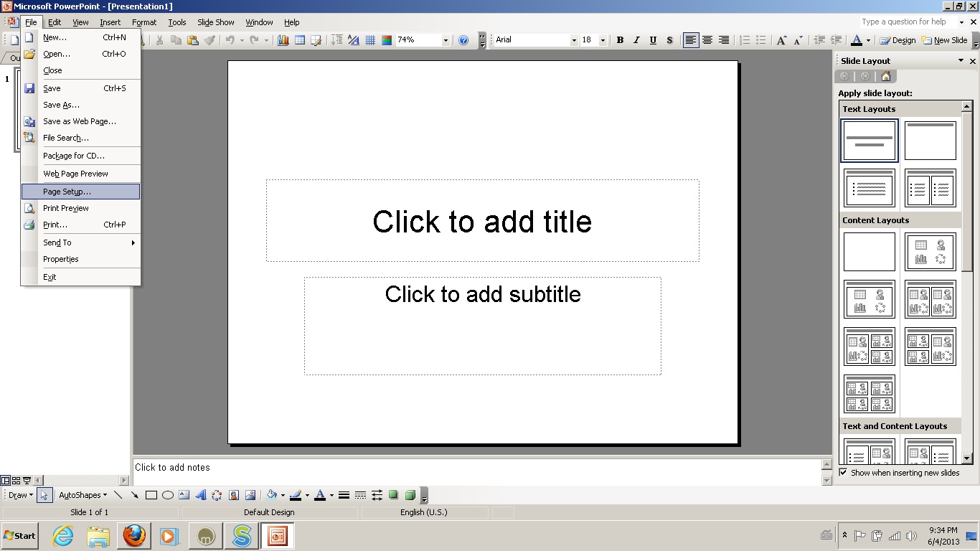This screenshot has height=551, width=980.
Task: Insert WordArt from Drawing toolbar
Action: click(200, 495)
